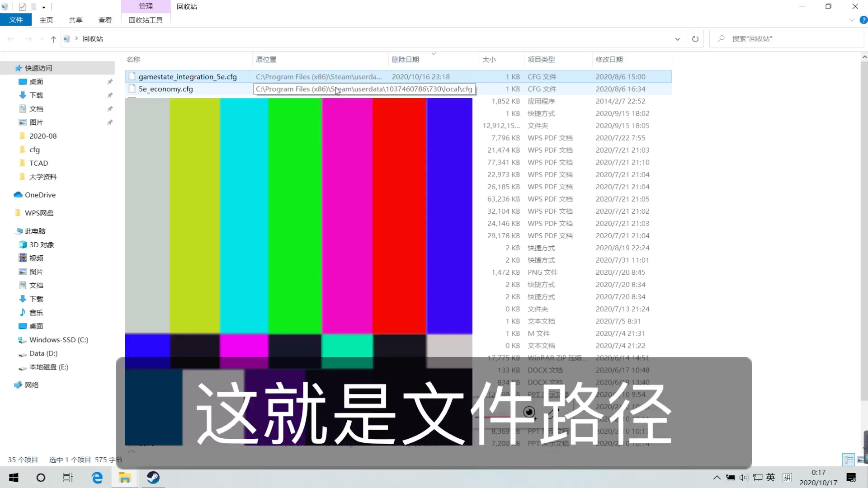The width and height of the screenshot is (868, 488).
Task: Open 音乐 under 此电脑
Action: tap(36, 312)
